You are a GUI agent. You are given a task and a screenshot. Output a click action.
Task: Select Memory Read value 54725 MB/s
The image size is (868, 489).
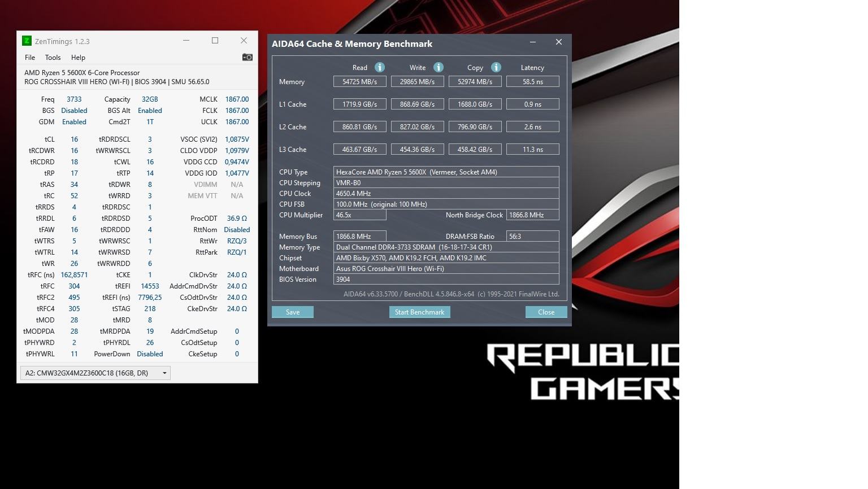(360, 82)
